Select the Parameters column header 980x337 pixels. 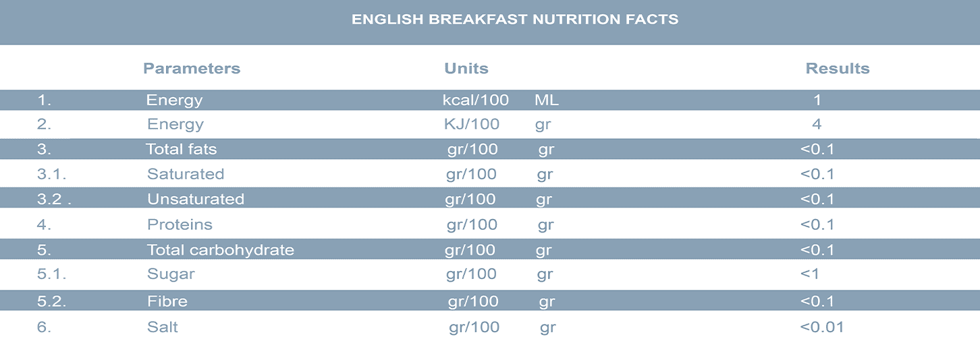(192, 68)
